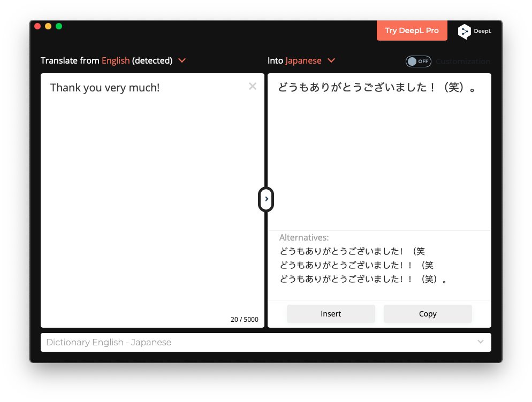Click the 20 / 5000 character counter
Screen dimensions: 532x402
coord(244,319)
